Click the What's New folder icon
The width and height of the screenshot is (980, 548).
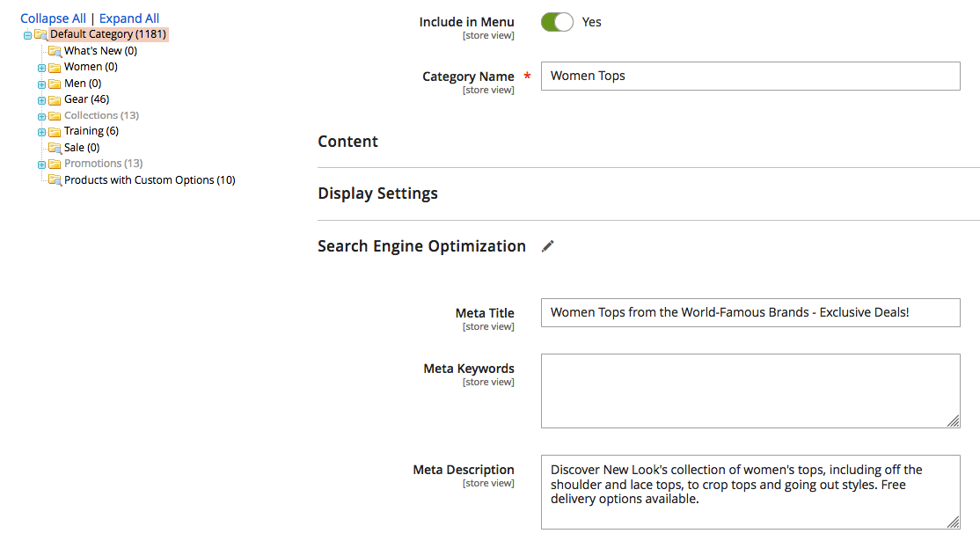point(55,50)
